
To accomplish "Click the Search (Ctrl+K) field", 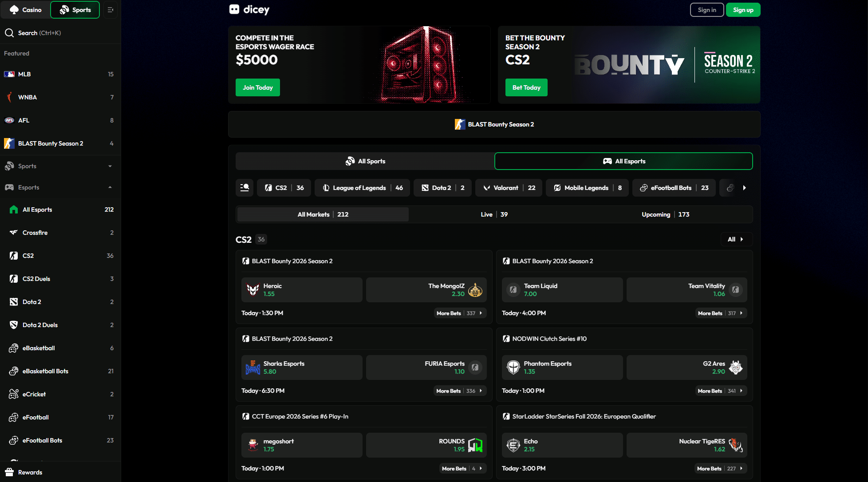I will pos(60,33).
